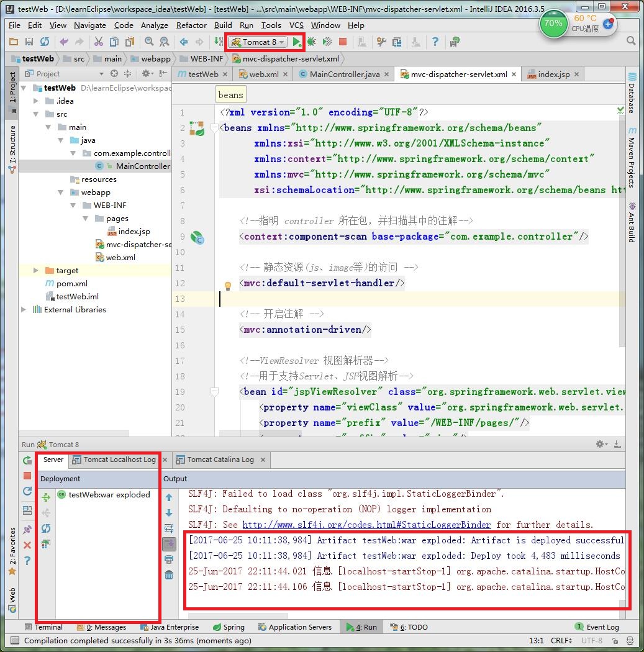
Task: Toggle read-only lock icon in status bar
Action: (615, 641)
